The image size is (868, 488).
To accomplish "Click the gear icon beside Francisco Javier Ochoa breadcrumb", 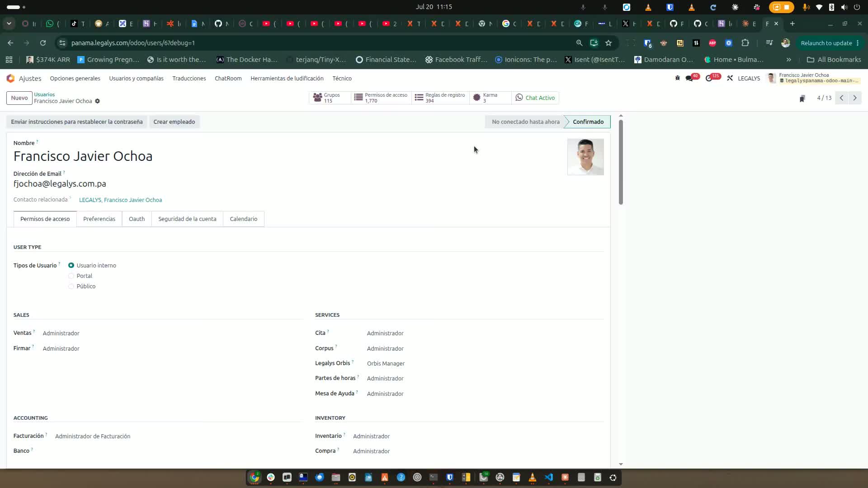I will point(97,101).
